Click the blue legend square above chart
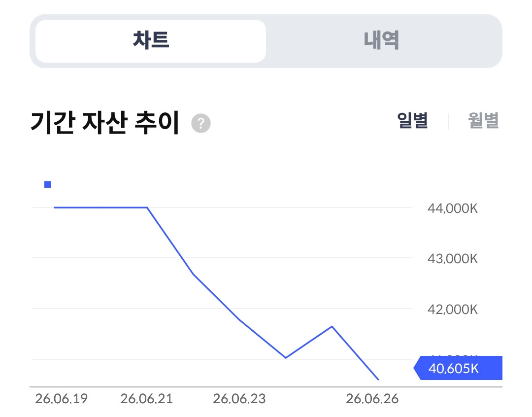 tap(48, 184)
